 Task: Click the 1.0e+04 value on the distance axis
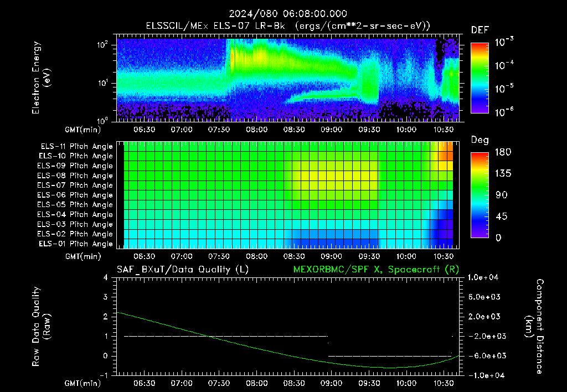(483, 278)
